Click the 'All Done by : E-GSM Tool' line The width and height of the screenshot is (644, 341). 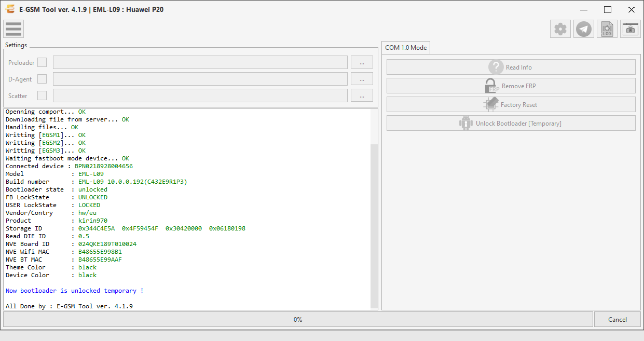69,306
